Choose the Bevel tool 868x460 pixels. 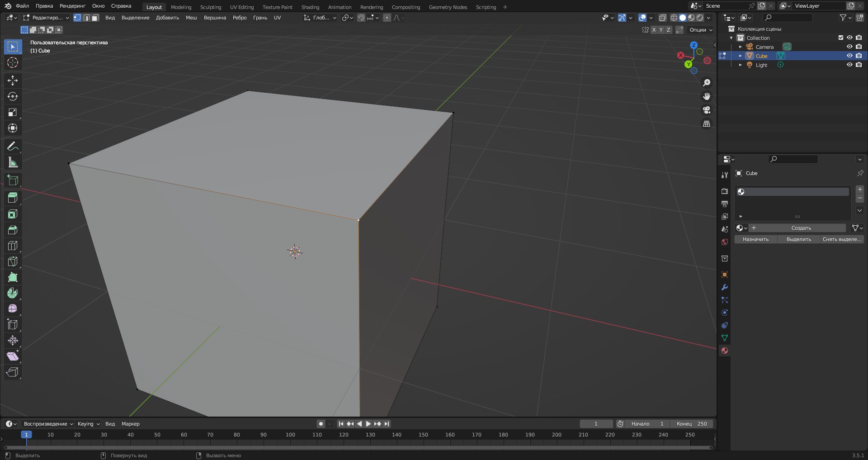13,230
